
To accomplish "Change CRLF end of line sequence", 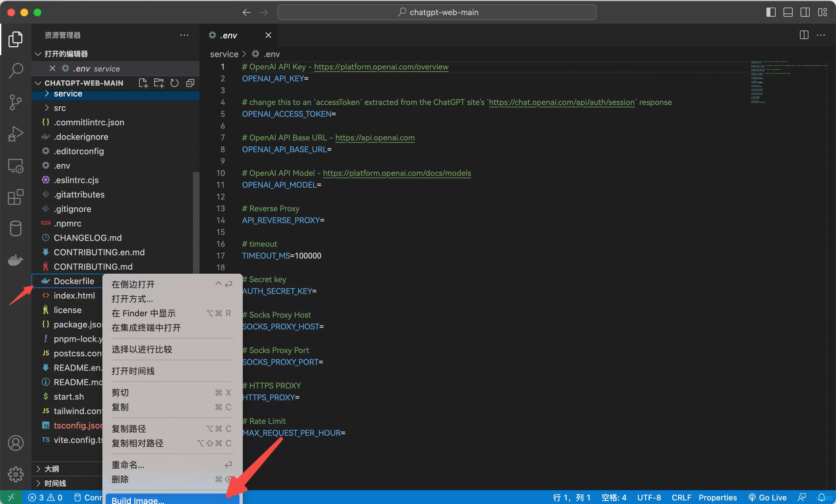I will (681, 497).
